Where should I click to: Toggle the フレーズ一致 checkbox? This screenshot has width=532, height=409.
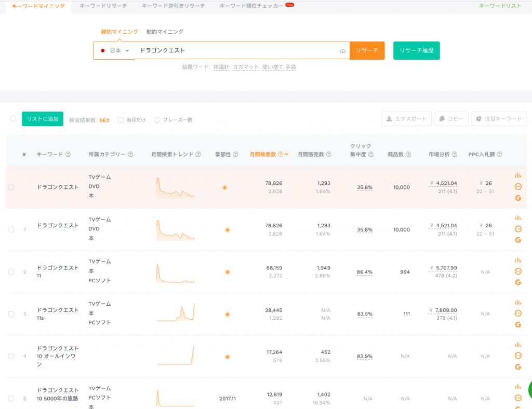click(x=157, y=120)
